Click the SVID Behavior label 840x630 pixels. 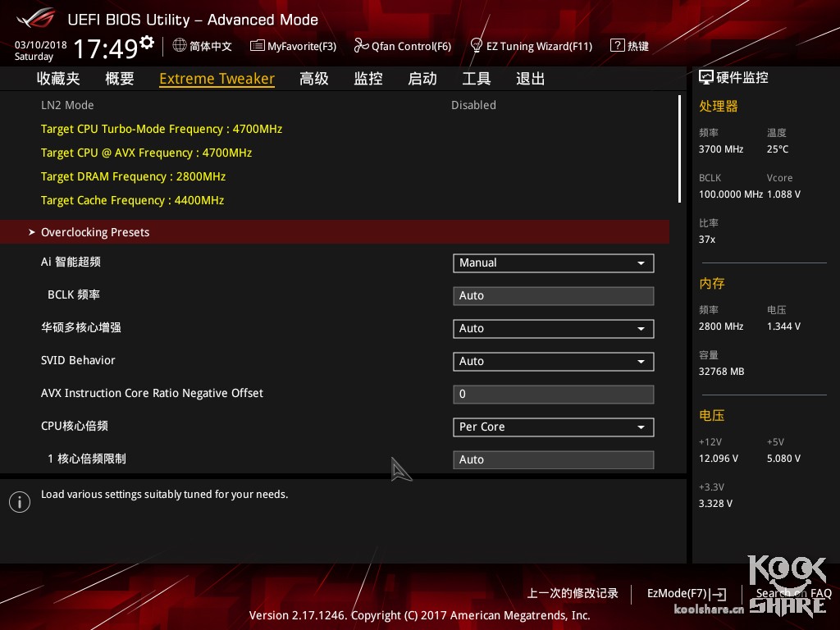[78, 361]
